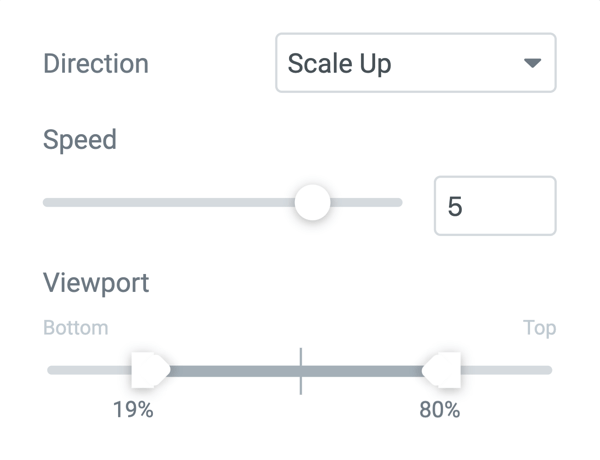Viewport: 600px width, 460px height.
Task: Click the Direction label
Action: (96, 63)
